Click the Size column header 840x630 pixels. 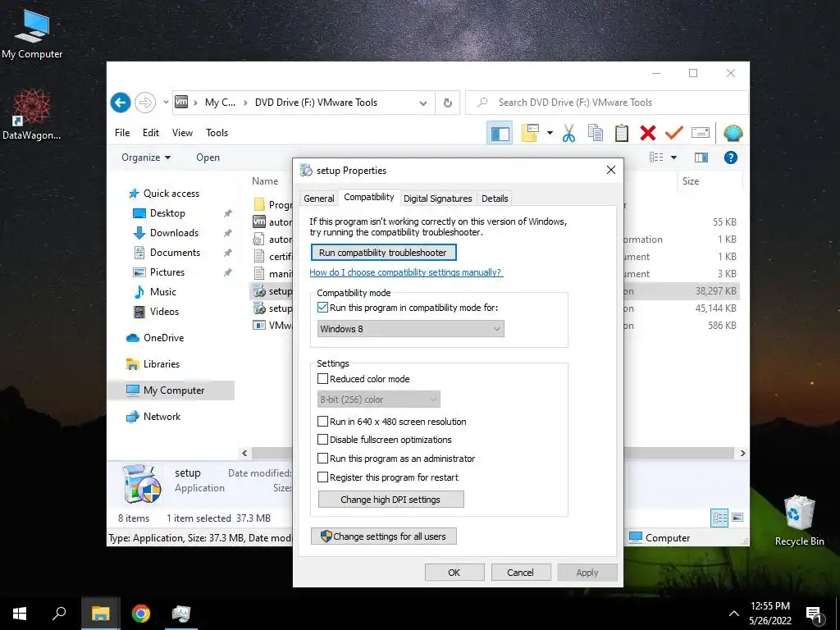pos(710,181)
